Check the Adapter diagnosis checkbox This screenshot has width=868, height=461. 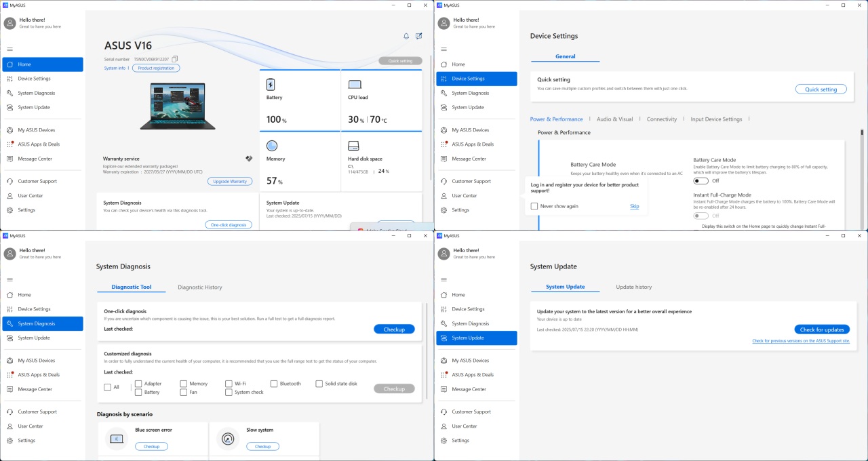[x=138, y=384]
